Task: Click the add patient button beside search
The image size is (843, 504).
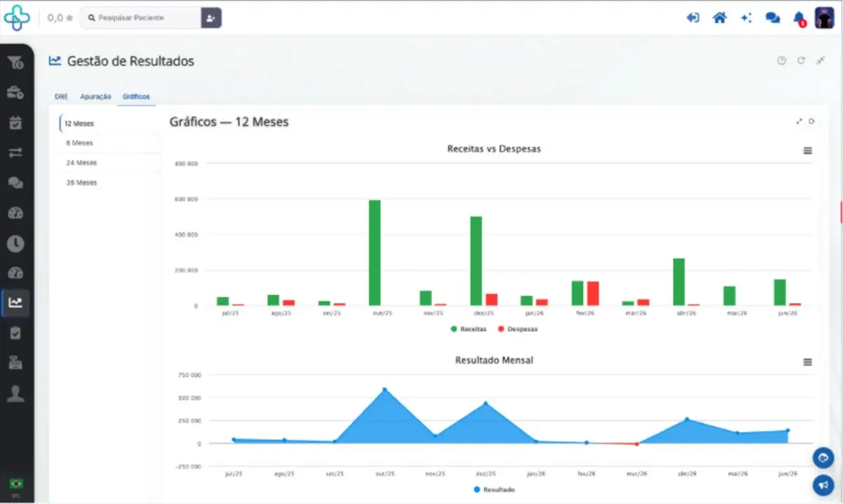Action: coord(211,18)
